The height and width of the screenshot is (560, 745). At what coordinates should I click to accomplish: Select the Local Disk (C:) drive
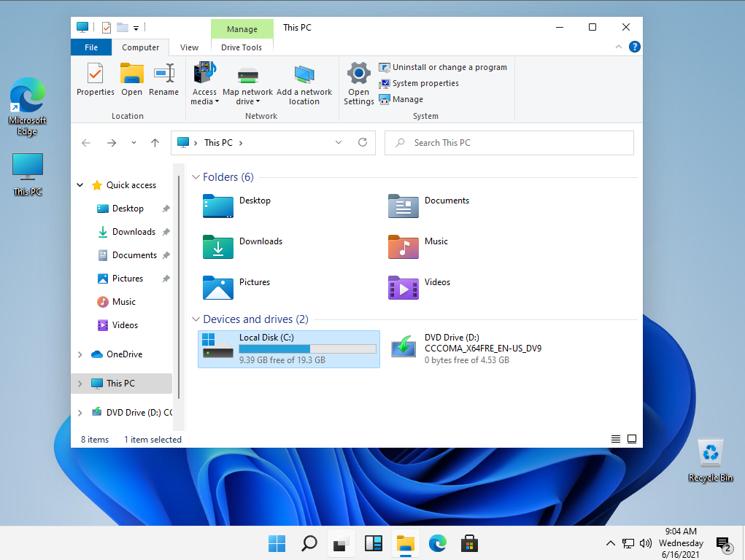click(x=289, y=349)
